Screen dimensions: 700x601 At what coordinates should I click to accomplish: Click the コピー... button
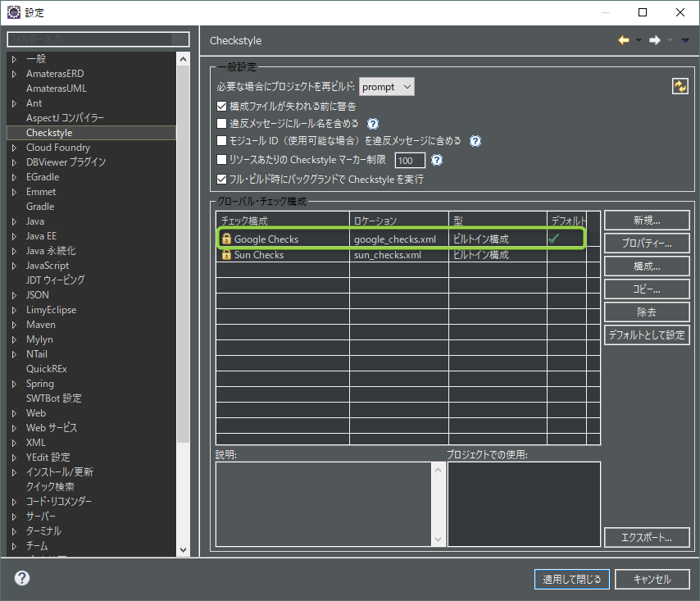pyautogui.click(x=647, y=289)
